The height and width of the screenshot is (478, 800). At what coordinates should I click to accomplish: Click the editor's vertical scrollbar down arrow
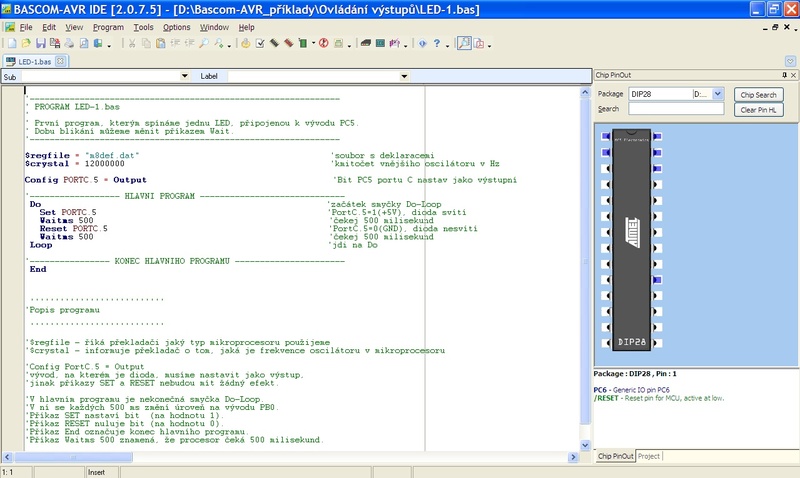click(585, 445)
